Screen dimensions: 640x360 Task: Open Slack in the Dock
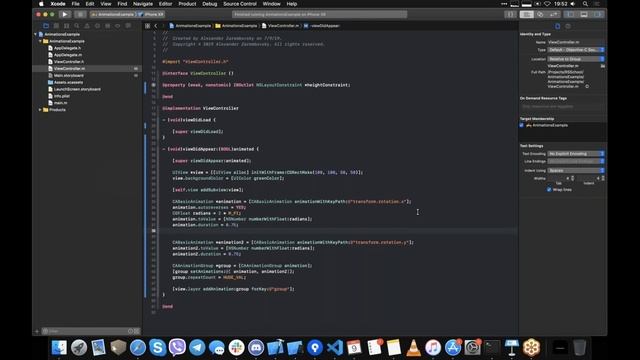(x=236, y=348)
